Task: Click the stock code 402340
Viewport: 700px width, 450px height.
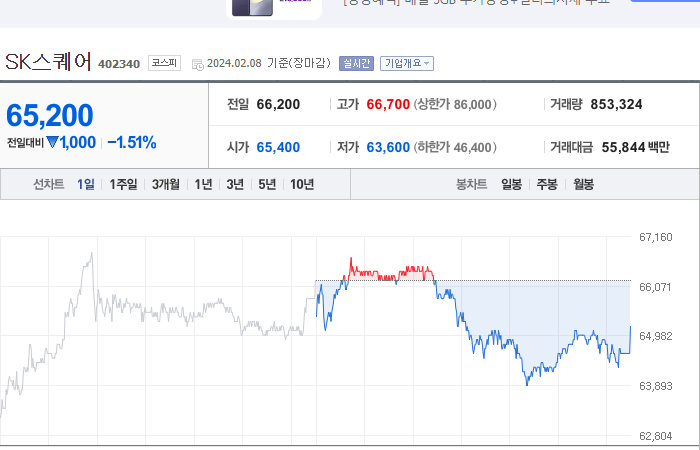Action: pyautogui.click(x=119, y=64)
